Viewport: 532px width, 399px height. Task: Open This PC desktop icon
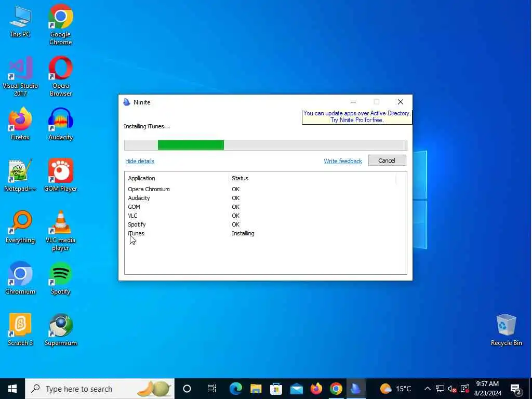coord(20,21)
